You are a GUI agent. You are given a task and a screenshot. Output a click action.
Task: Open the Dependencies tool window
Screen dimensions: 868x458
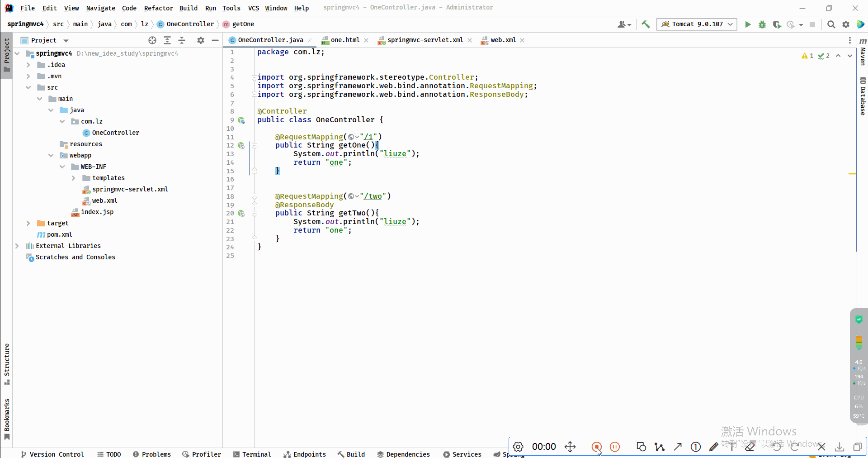[x=403, y=454]
